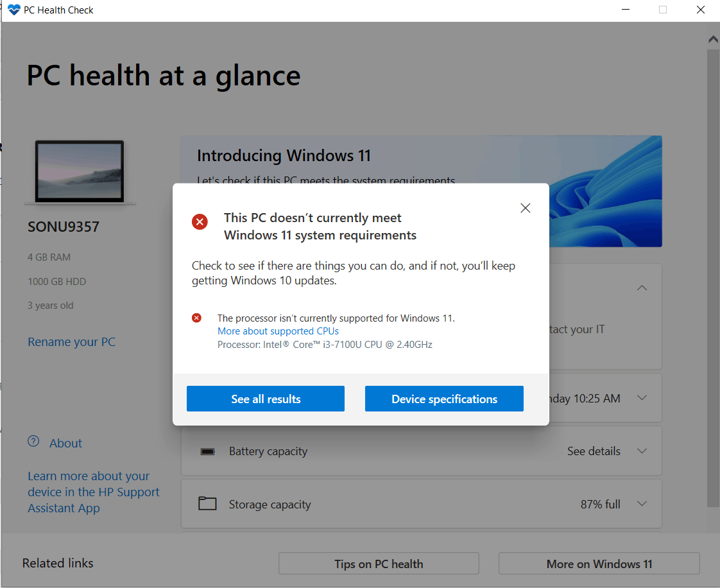Open HP Support Assistant App link
This screenshot has width=720, height=588.
point(94,492)
